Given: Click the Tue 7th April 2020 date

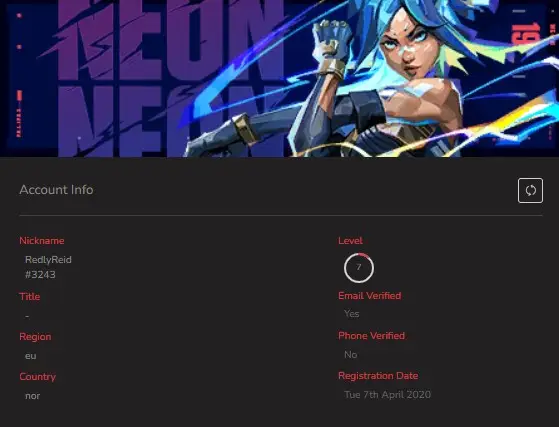Looking at the screenshot, I should click(x=388, y=395).
